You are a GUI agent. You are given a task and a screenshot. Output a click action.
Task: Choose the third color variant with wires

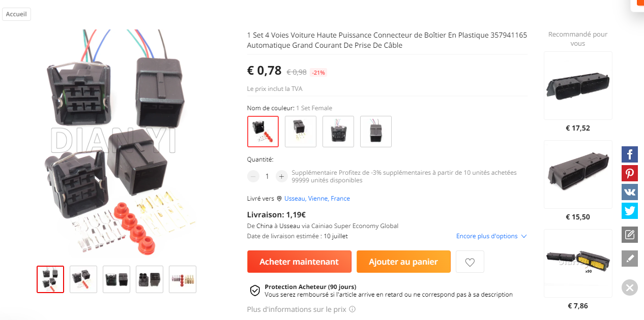(x=338, y=132)
